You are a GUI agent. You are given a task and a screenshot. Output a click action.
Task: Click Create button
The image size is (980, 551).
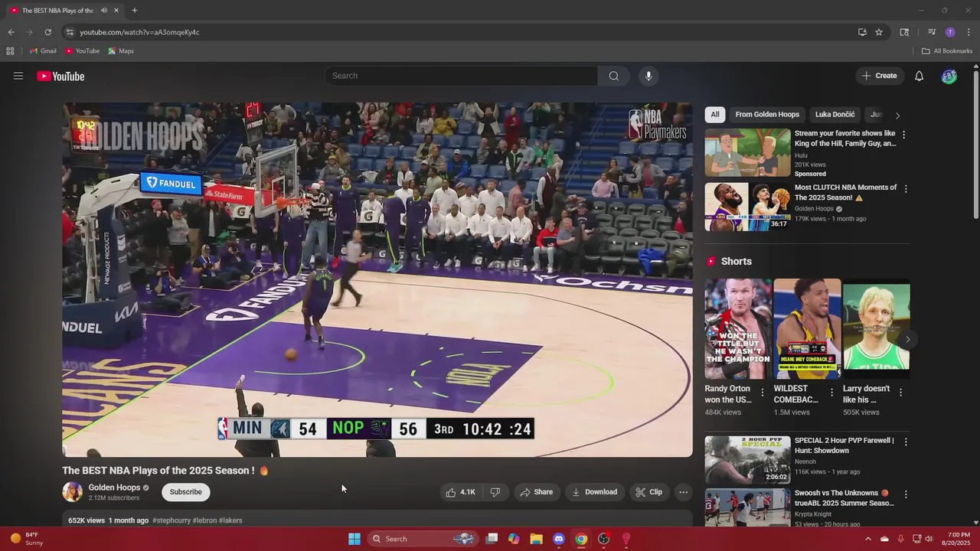879,76
